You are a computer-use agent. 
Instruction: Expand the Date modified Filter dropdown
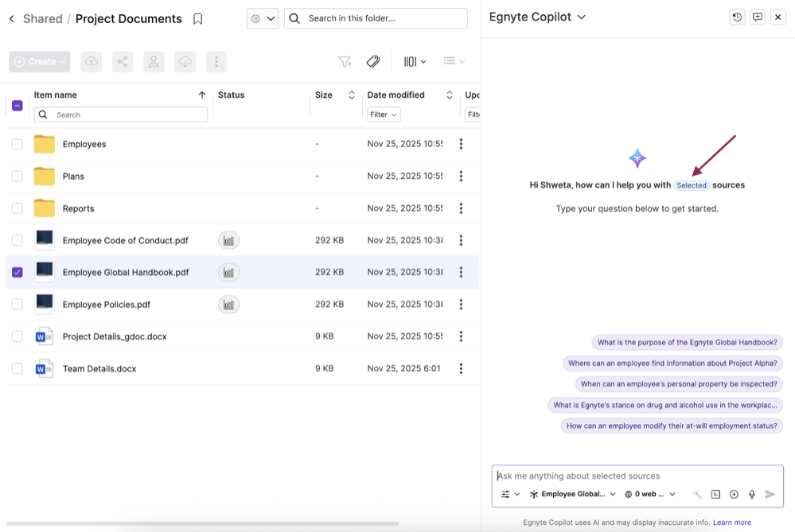tap(384, 115)
